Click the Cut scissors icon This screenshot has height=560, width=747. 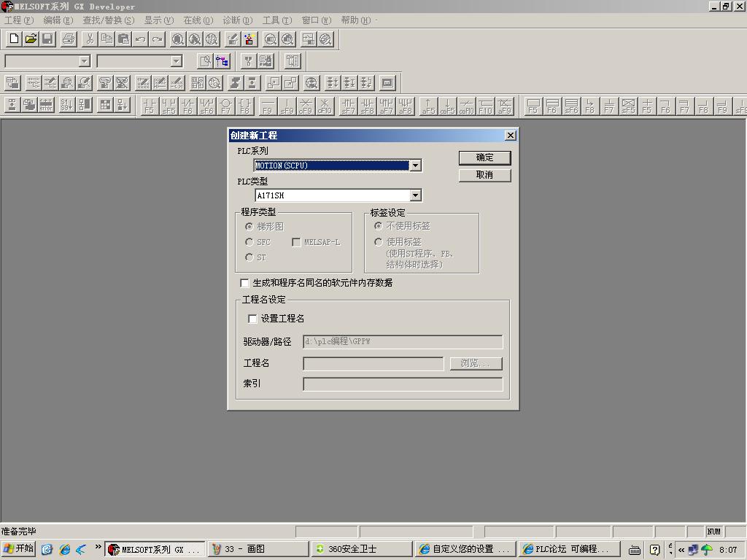(x=90, y=39)
